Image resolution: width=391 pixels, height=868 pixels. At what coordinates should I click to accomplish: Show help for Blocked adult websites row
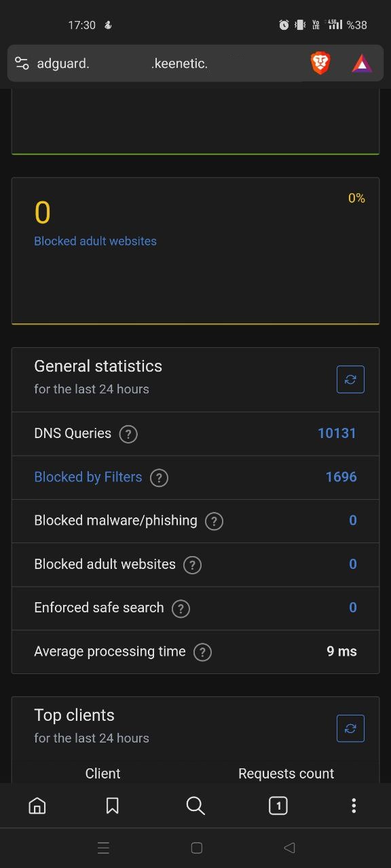tap(192, 565)
